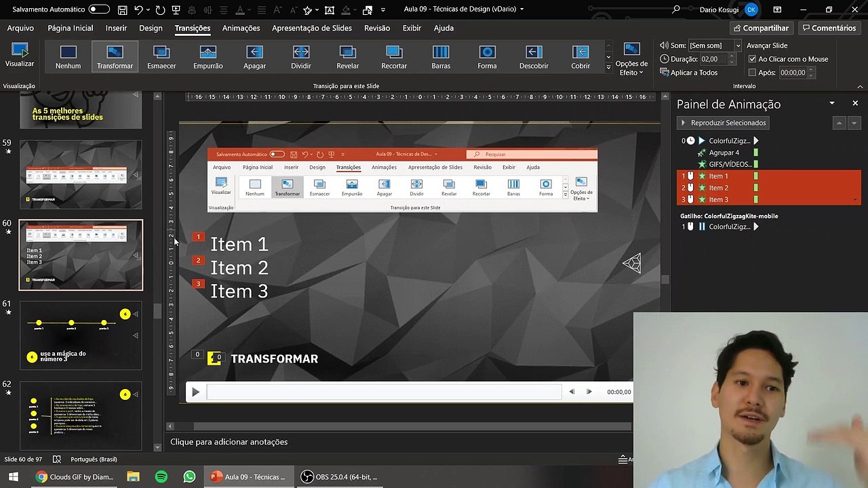Choose the Apagar transition
The width and height of the screenshot is (868, 488).
click(254, 57)
